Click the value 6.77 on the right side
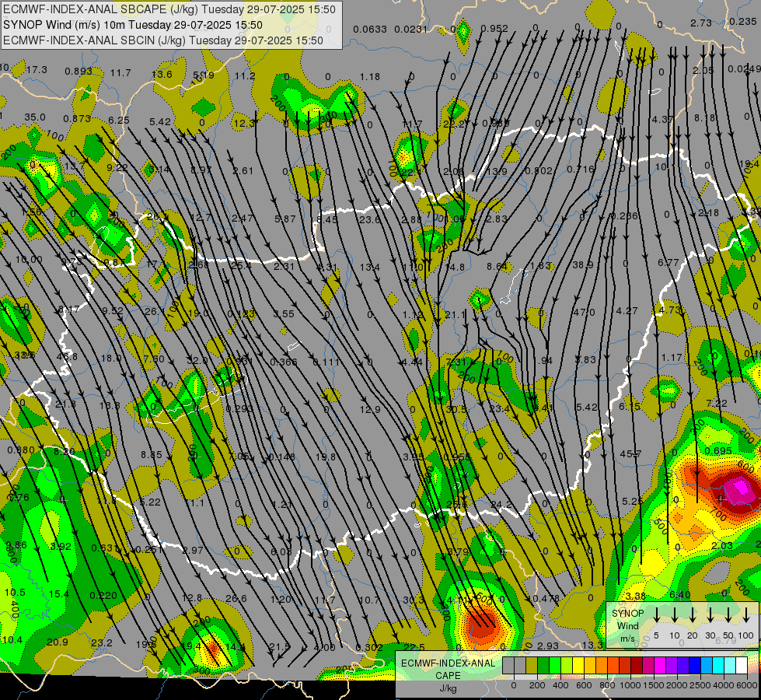Screen dimensions: 761x700 668,262
